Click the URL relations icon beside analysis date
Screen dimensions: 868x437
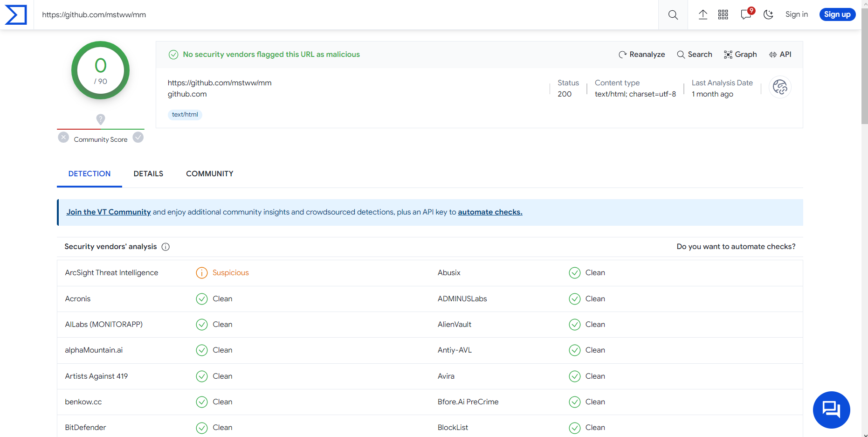point(780,87)
